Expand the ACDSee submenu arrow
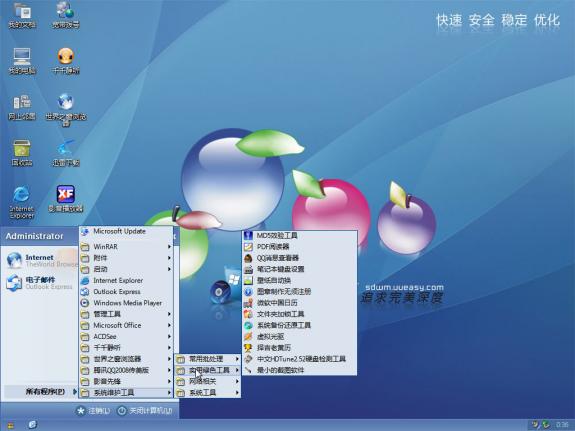 [169, 336]
